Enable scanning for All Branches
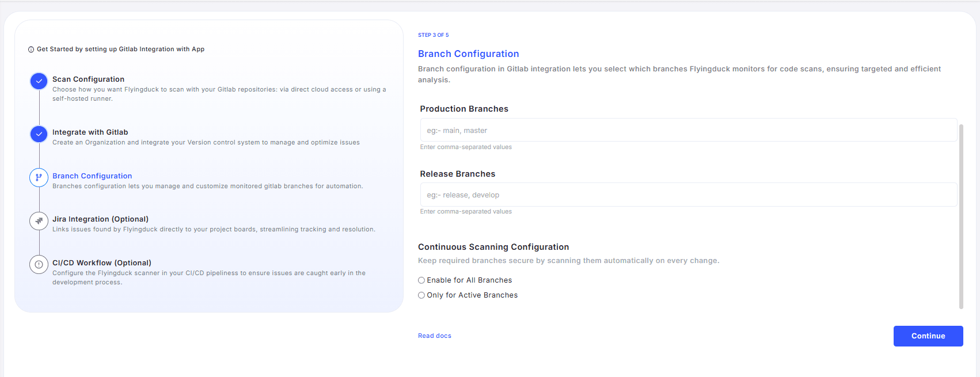This screenshot has height=377, width=980. [x=421, y=280]
